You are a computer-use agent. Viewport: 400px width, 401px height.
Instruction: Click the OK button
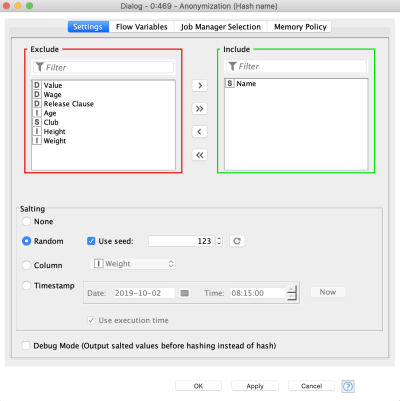198,386
